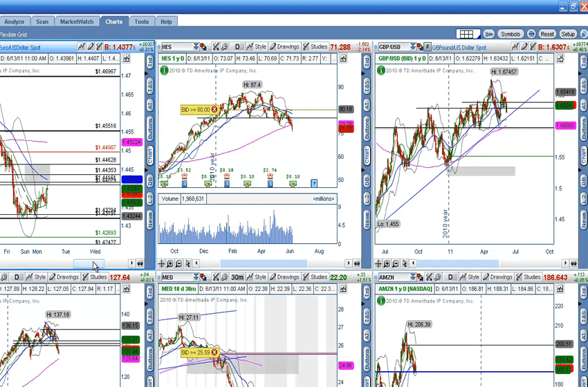This screenshot has height=387, width=588.
Task: Click the 30m timeframe button on MED chart
Action: coord(237,277)
